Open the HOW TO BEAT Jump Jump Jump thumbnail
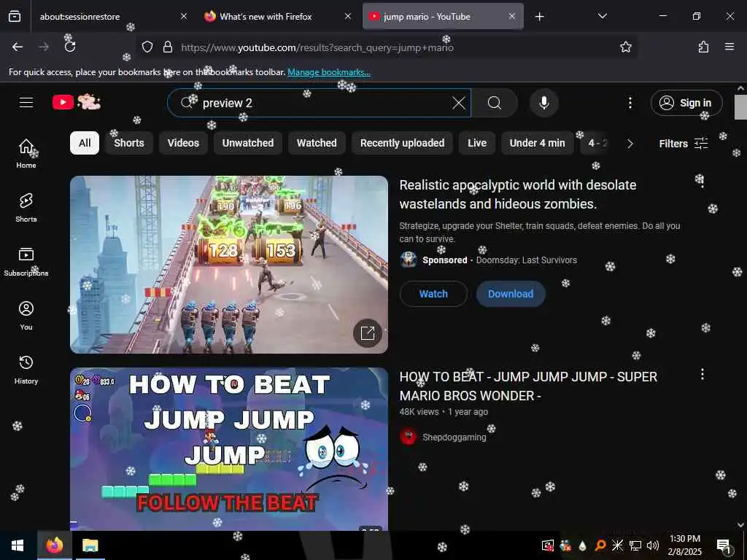The image size is (747, 560). [229, 448]
